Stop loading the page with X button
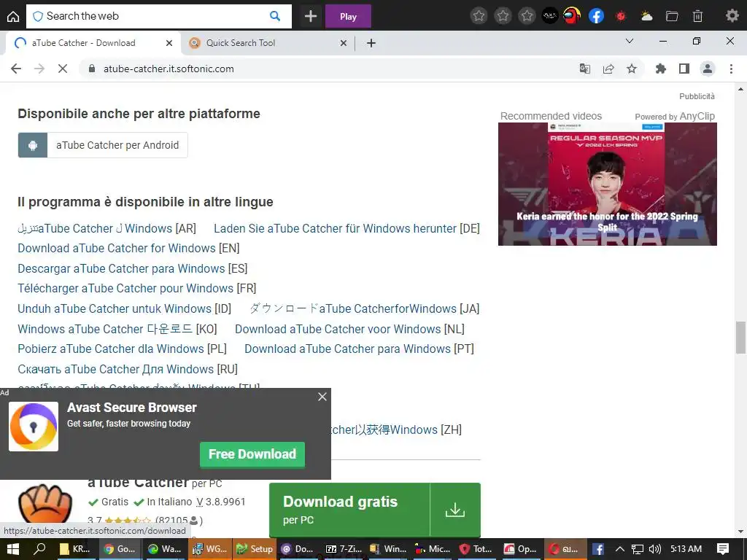 (x=63, y=69)
